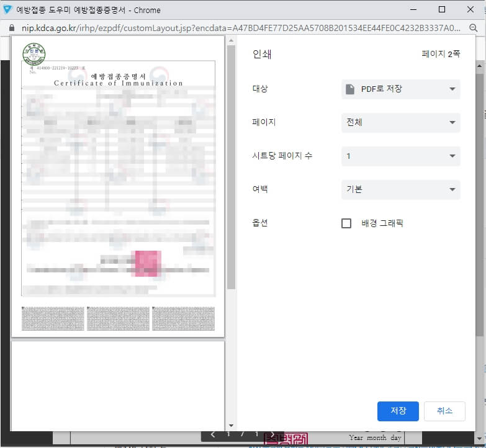Close the Chrome window
486x448 pixels.
pyautogui.click(x=470, y=9)
